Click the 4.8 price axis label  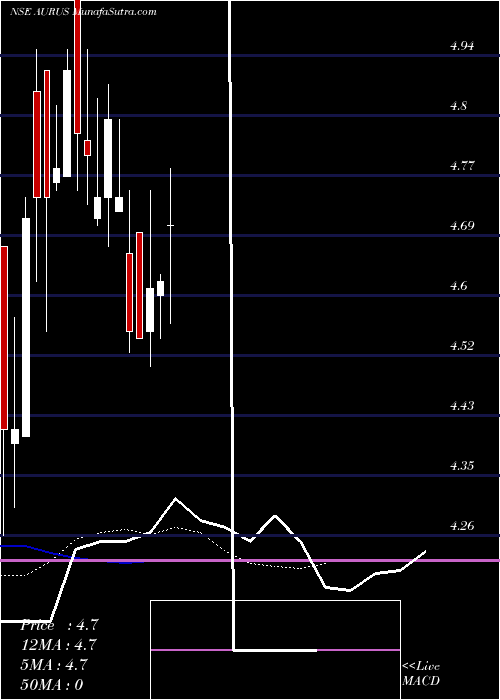(x=459, y=106)
